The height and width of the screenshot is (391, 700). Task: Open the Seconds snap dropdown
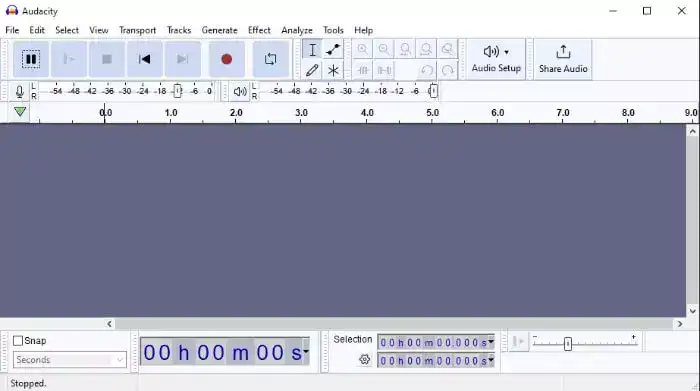pyautogui.click(x=70, y=360)
